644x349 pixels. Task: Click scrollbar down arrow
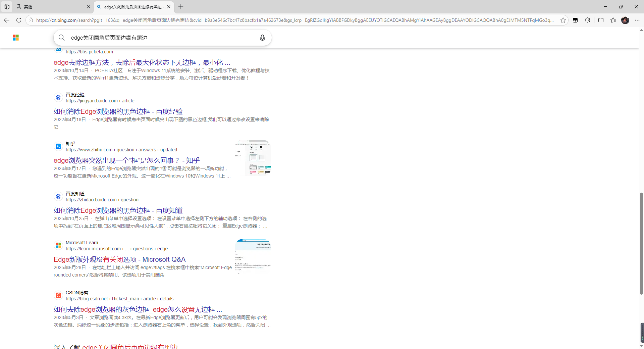641,346
